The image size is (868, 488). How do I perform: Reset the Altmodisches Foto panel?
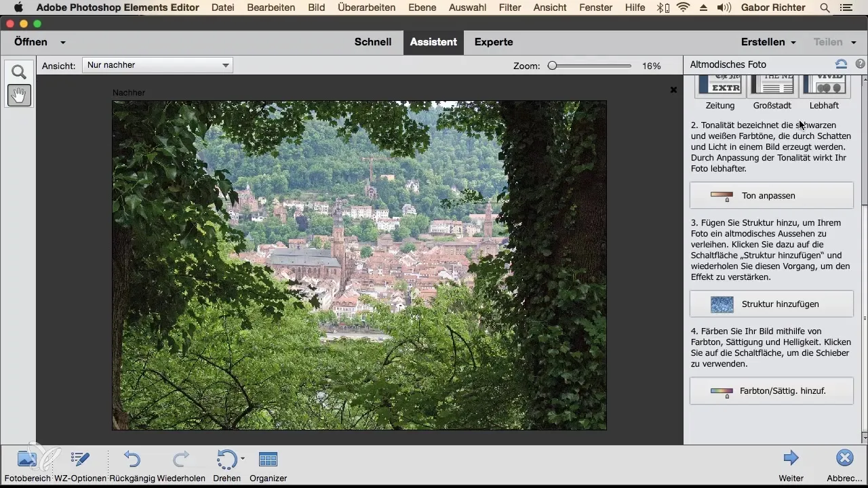click(x=841, y=64)
